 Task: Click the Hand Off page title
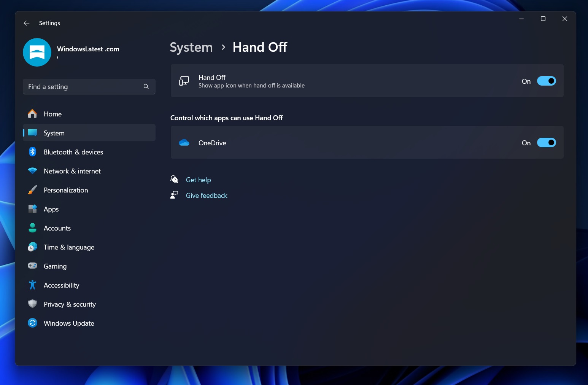260,47
